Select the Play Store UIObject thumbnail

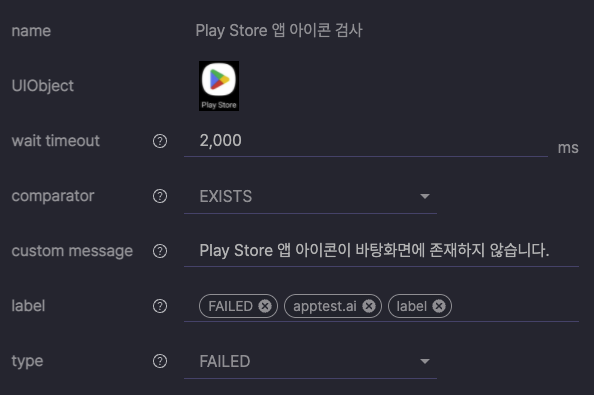(219, 86)
